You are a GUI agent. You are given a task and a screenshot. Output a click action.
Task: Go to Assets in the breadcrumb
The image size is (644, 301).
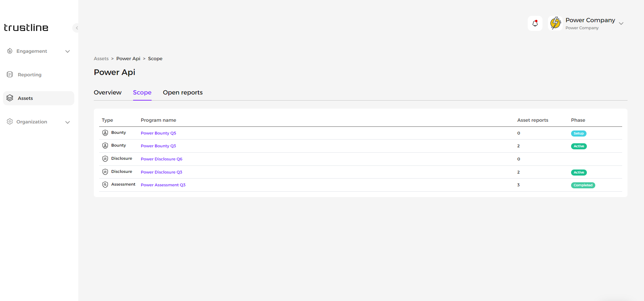point(101,59)
